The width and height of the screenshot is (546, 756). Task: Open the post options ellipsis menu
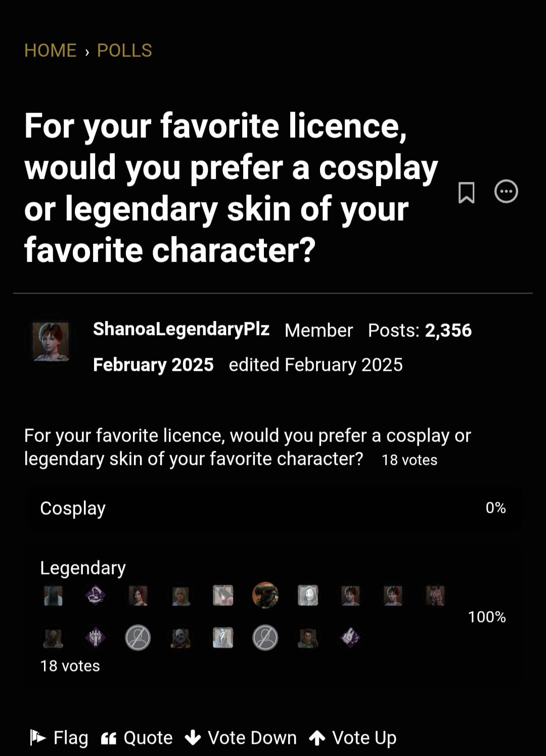506,192
